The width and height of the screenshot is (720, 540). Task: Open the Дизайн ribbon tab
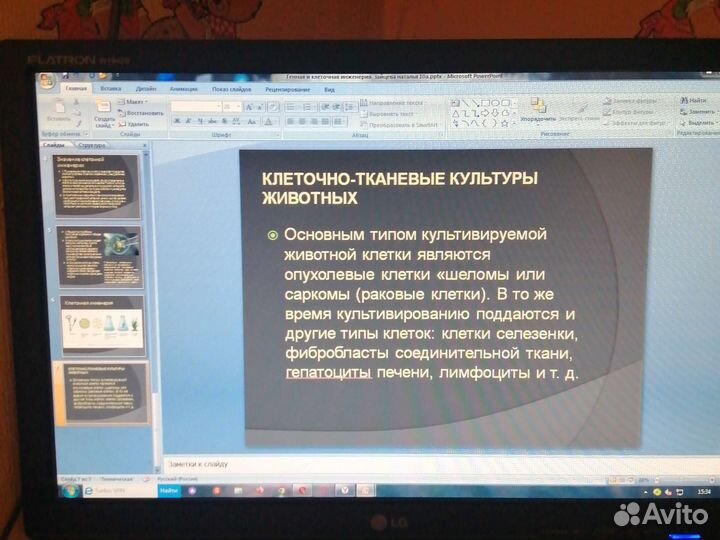tap(146, 89)
